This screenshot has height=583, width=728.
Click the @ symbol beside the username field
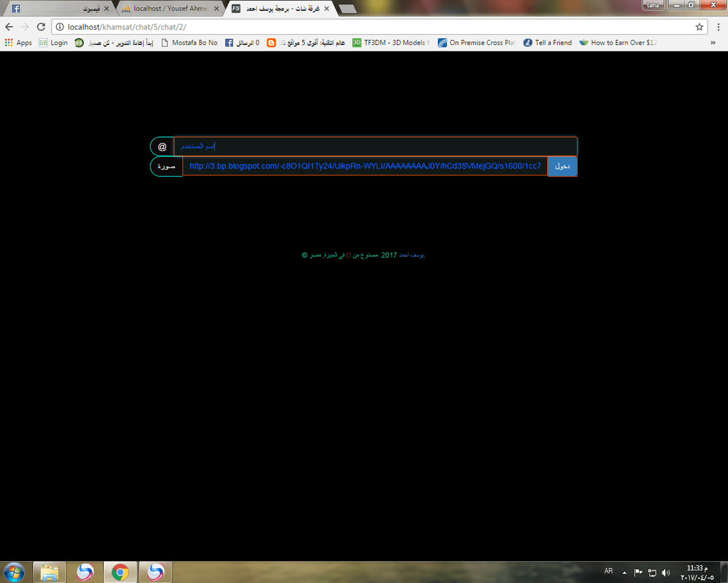click(162, 147)
